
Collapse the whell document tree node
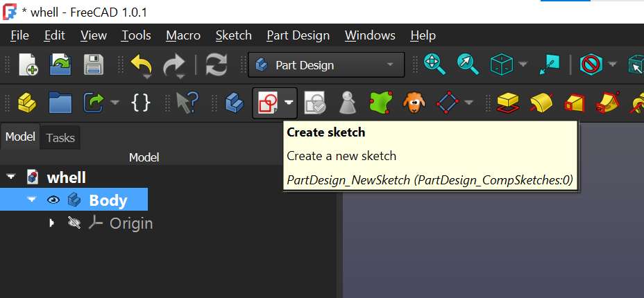11,177
